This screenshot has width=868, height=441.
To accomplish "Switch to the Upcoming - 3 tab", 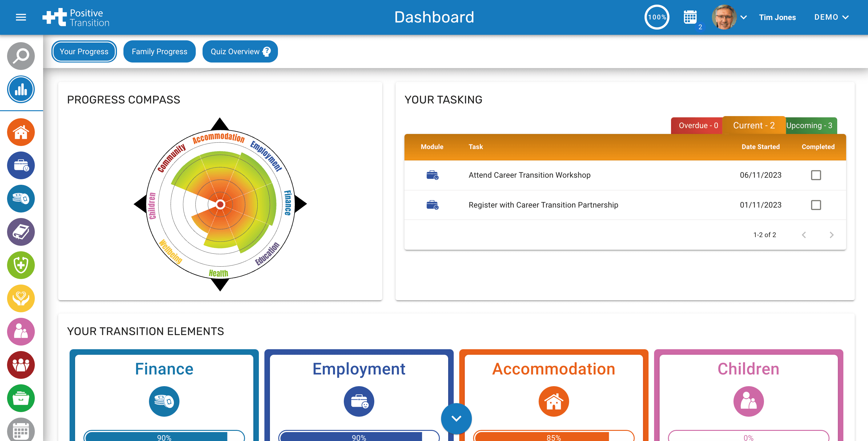I will click(810, 125).
